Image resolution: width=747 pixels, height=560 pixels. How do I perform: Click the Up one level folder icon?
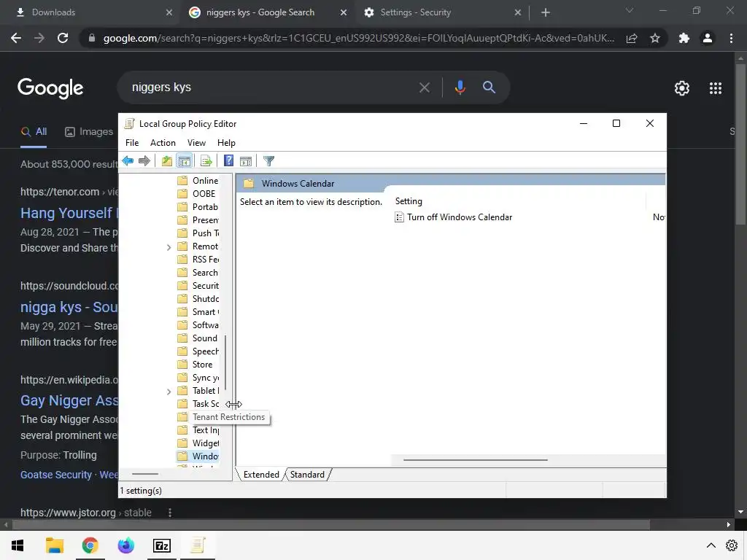pyautogui.click(x=167, y=161)
